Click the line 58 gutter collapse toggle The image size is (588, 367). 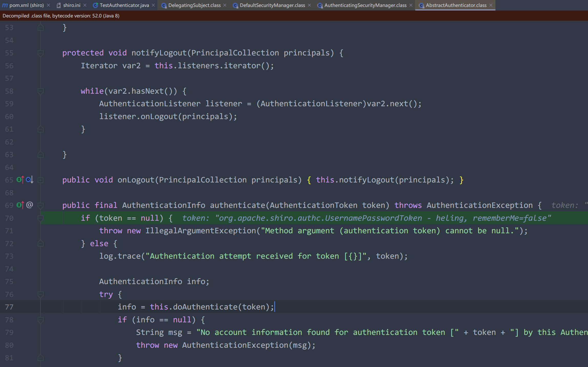[x=40, y=91]
